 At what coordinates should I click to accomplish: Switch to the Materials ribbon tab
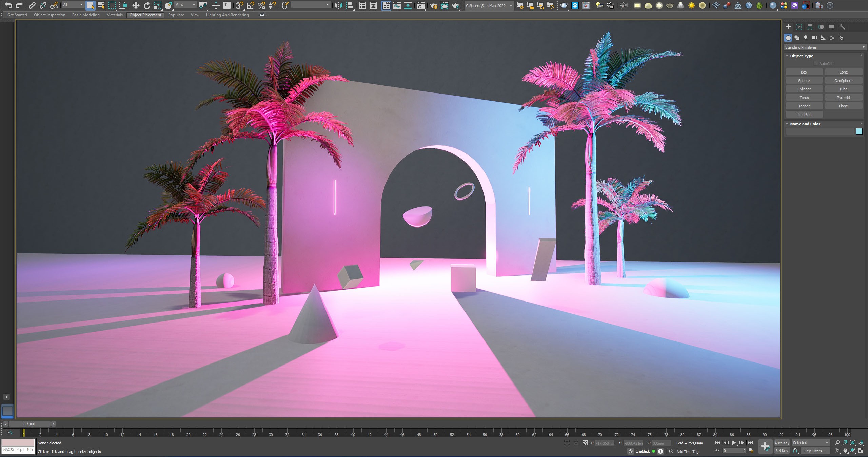114,15
